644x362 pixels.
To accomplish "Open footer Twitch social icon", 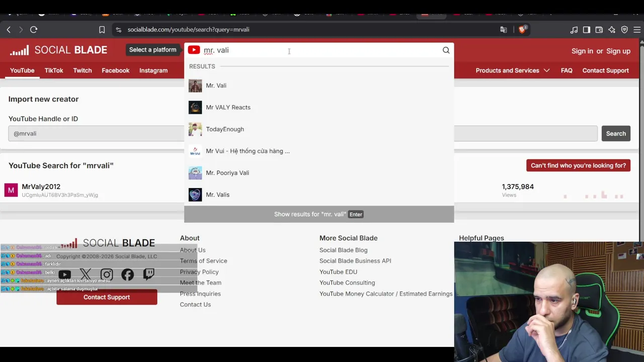I will 149,275.
